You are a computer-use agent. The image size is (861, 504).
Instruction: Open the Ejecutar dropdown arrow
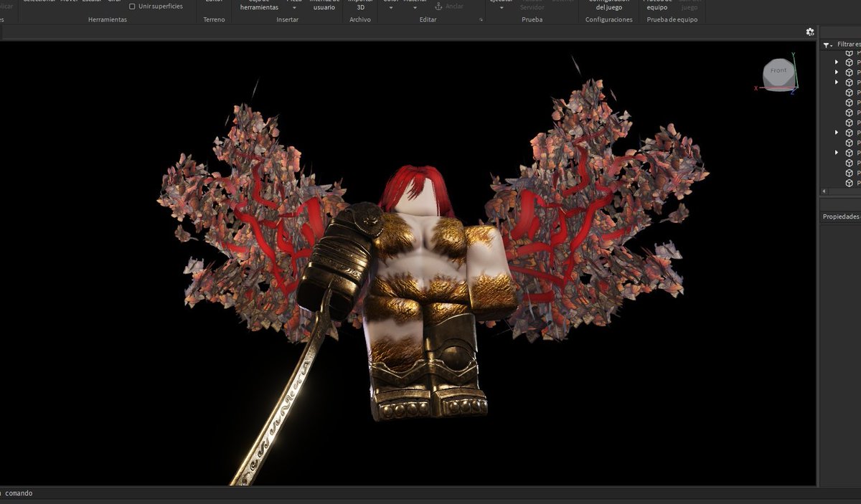(502, 7)
